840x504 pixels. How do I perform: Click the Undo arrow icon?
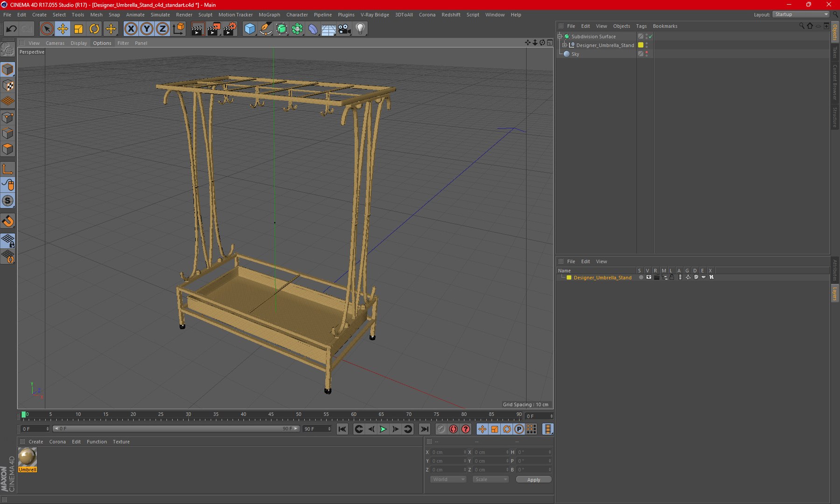[11, 29]
